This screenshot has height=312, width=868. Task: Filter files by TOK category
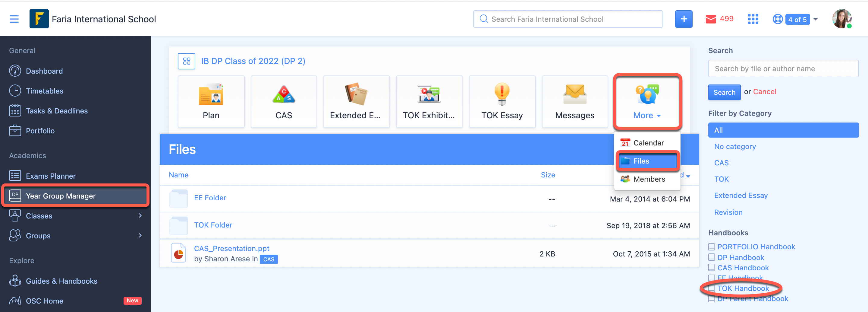click(x=721, y=179)
